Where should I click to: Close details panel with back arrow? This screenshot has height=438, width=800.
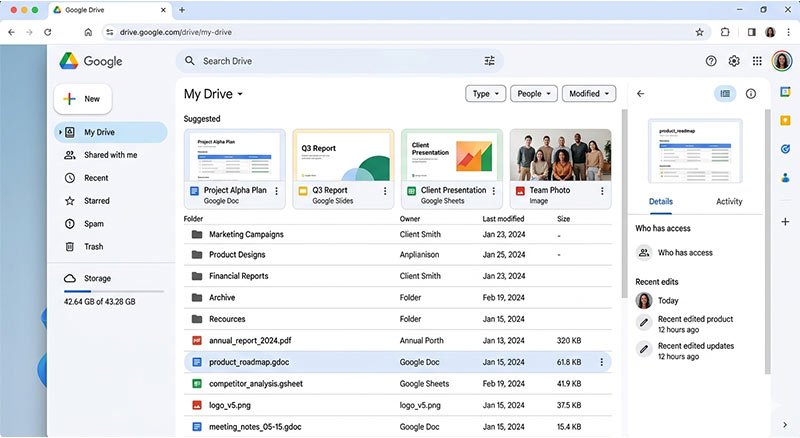tap(641, 94)
